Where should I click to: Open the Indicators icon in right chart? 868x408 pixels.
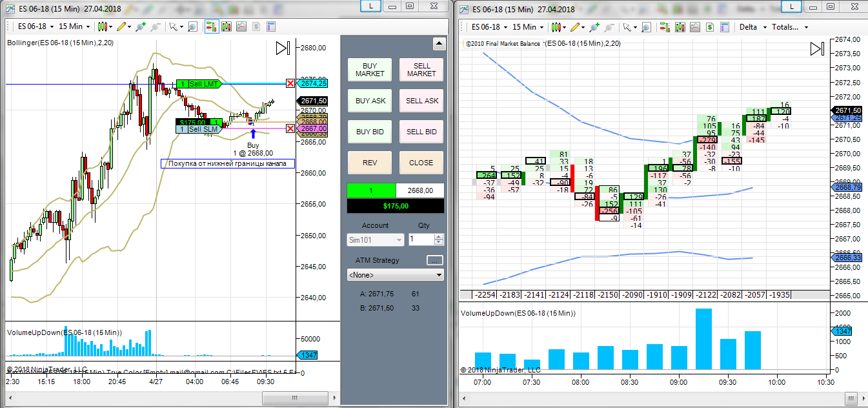pyautogui.click(x=694, y=26)
